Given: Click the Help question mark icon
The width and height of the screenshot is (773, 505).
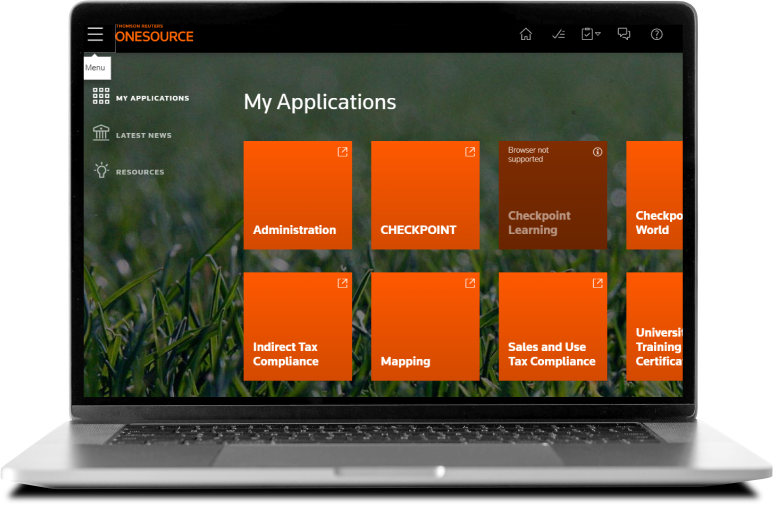Looking at the screenshot, I should click(657, 34).
